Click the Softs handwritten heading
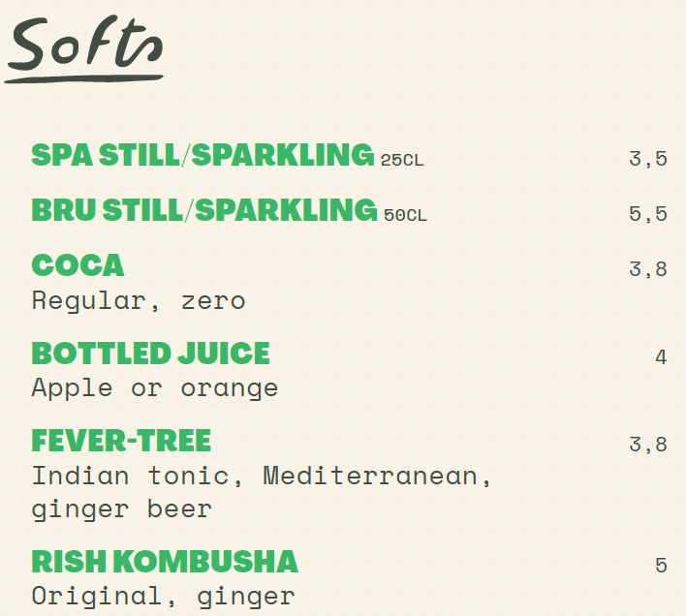 (x=84, y=48)
